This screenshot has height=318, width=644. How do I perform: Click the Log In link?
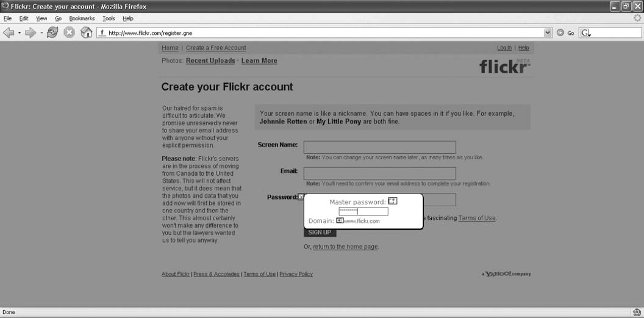pos(504,48)
